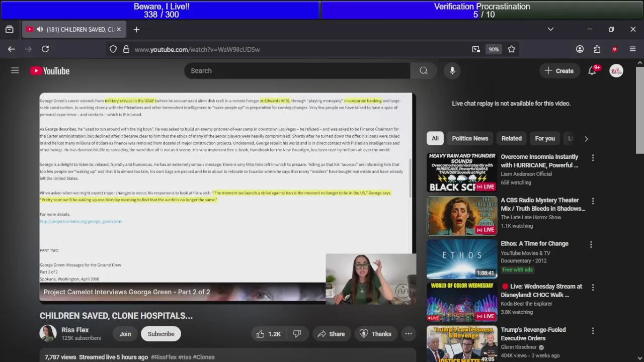Screen dimensions: 644x362
Task: Open the 90% zoom level indicator
Action: (x=494, y=49)
